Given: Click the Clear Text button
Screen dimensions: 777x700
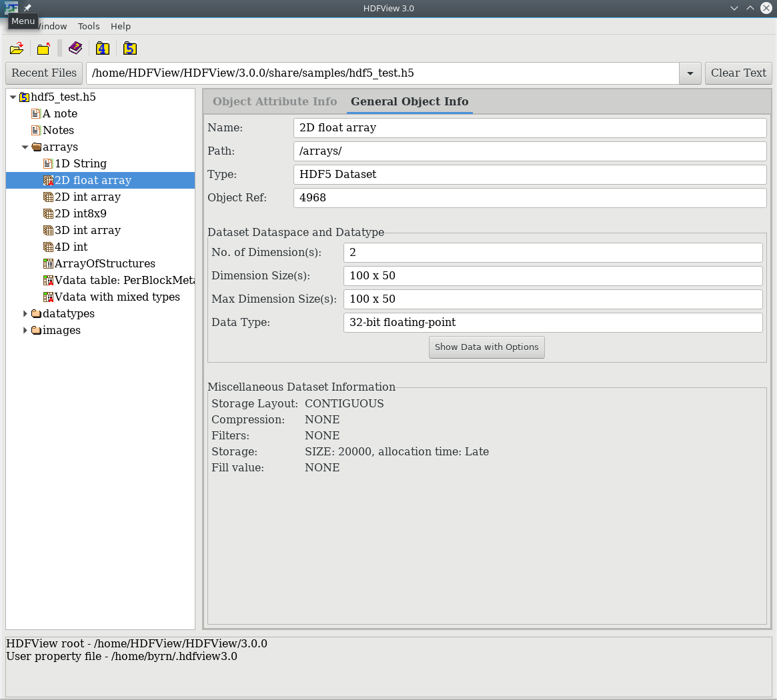Looking at the screenshot, I should [738, 73].
